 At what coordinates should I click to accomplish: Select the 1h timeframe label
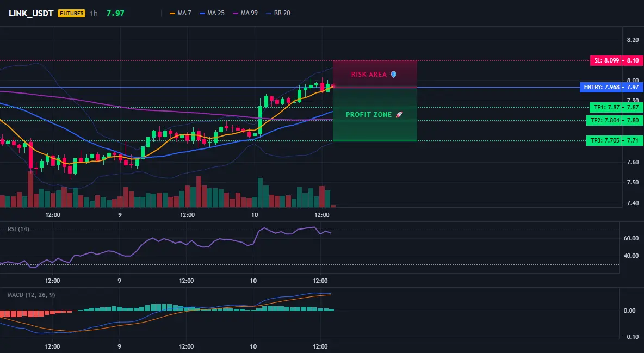point(94,13)
